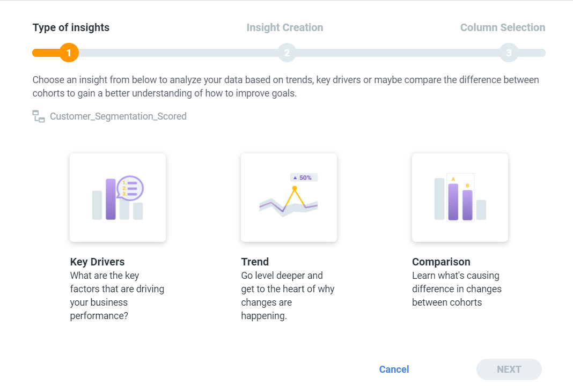The width and height of the screenshot is (573, 392).
Task: Click step 3 circle in progress bar
Action: point(509,53)
